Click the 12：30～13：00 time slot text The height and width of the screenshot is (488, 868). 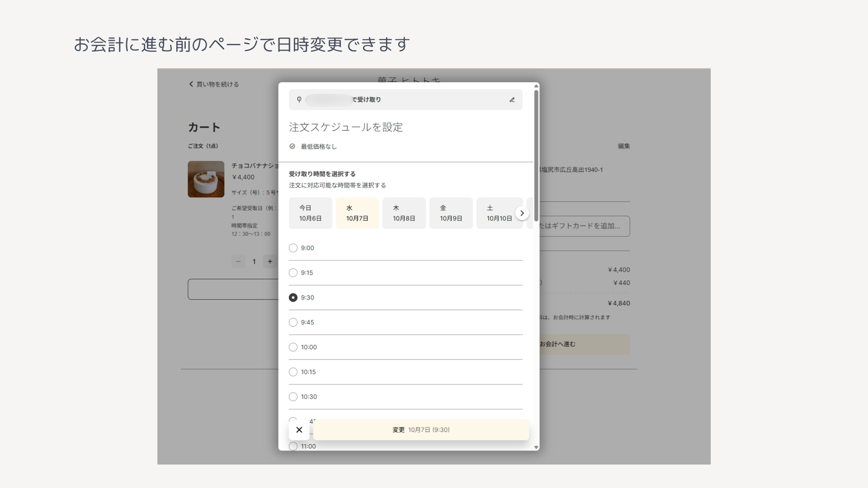[x=251, y=234]
